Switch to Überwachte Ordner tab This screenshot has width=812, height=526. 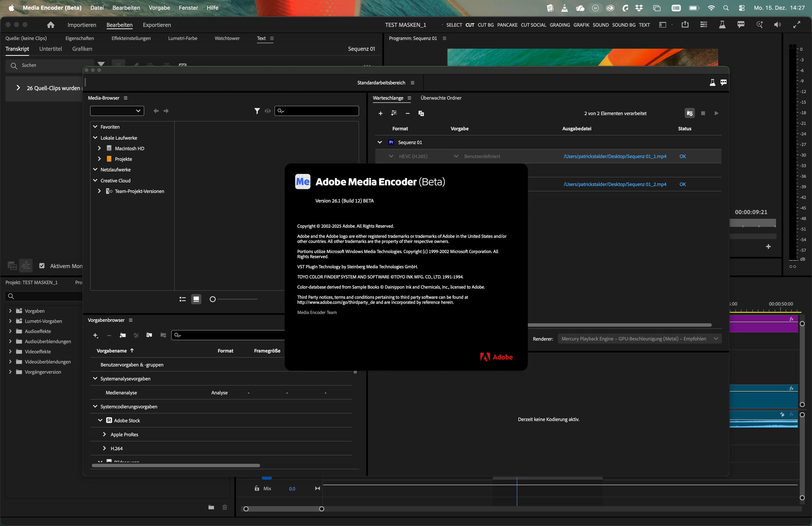point(441,98)
